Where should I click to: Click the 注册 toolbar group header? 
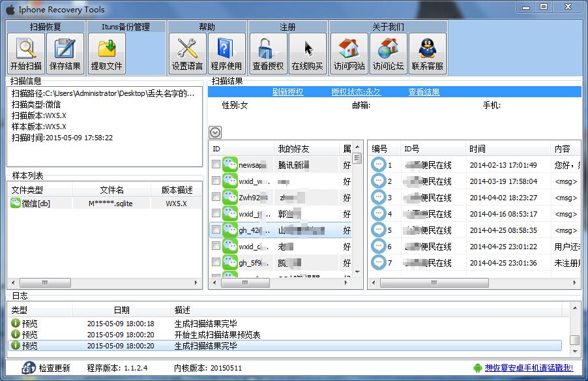287,27
